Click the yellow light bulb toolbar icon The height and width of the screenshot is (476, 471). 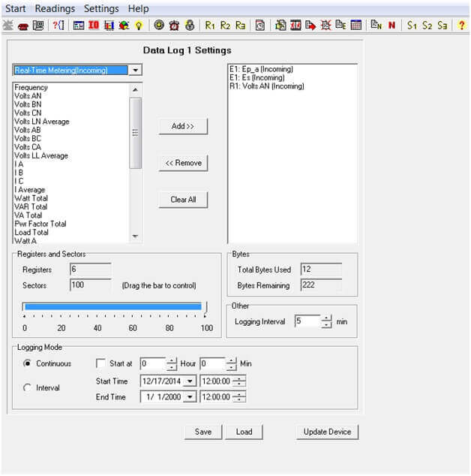tap(139, 25)
